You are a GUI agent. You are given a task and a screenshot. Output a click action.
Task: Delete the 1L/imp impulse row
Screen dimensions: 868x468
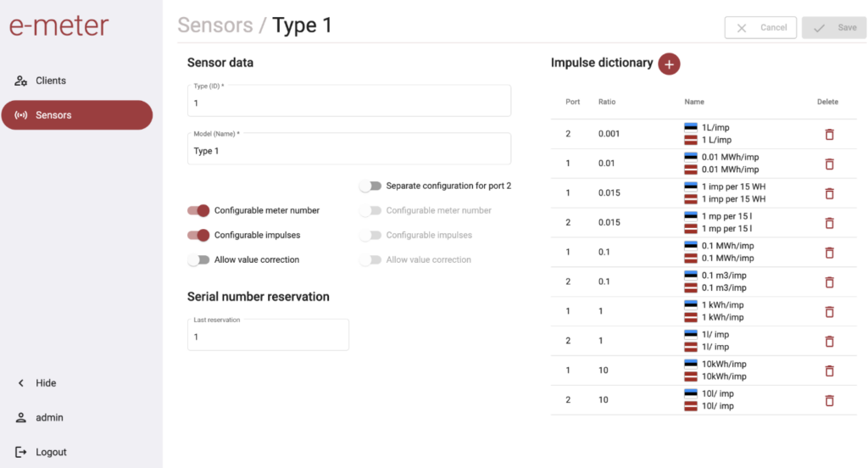pyautogui.click(x=829, y=134)
